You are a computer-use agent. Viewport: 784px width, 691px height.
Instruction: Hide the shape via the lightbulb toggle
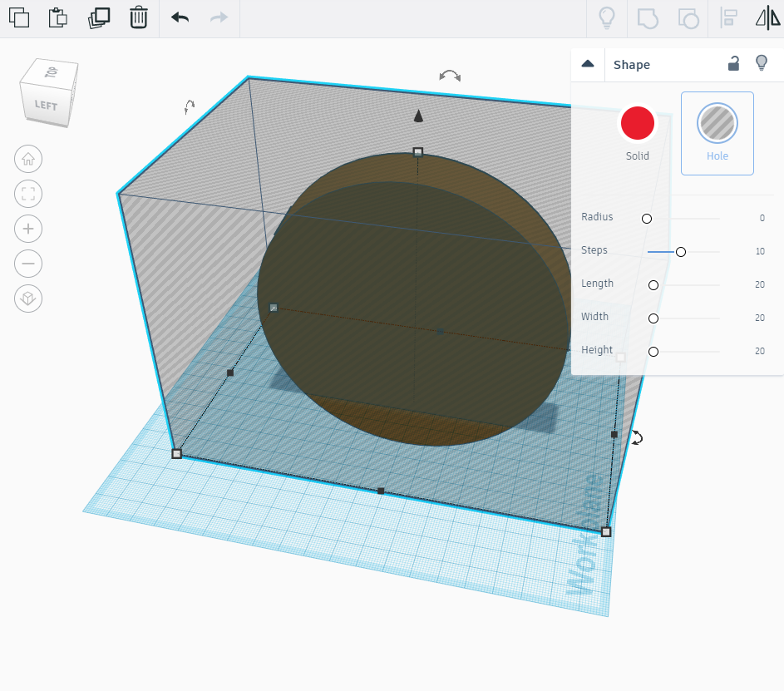click(763, 63)
